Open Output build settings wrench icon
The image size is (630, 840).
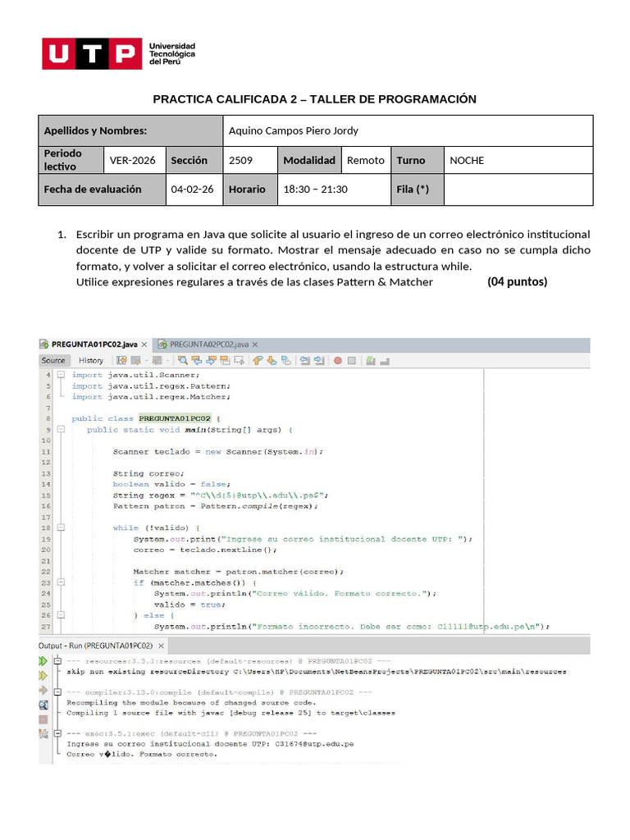[43, 734]
